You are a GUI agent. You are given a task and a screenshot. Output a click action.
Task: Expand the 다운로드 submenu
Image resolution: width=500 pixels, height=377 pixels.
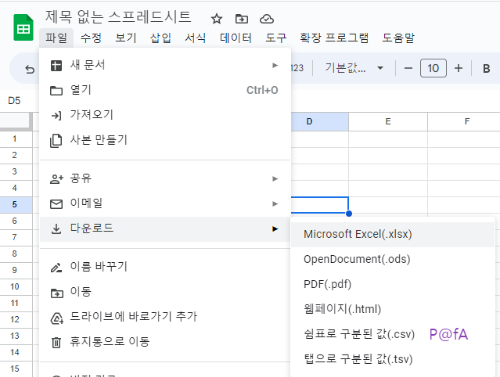[165, 229]
